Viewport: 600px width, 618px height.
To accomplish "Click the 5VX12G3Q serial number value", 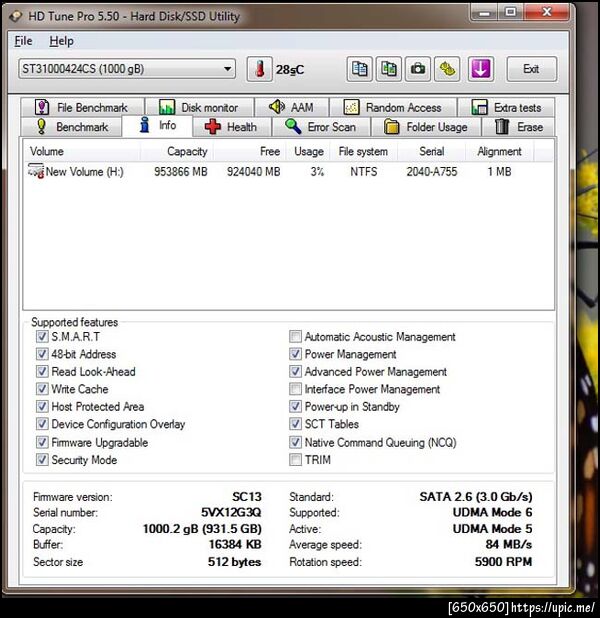I will (231, 512).
